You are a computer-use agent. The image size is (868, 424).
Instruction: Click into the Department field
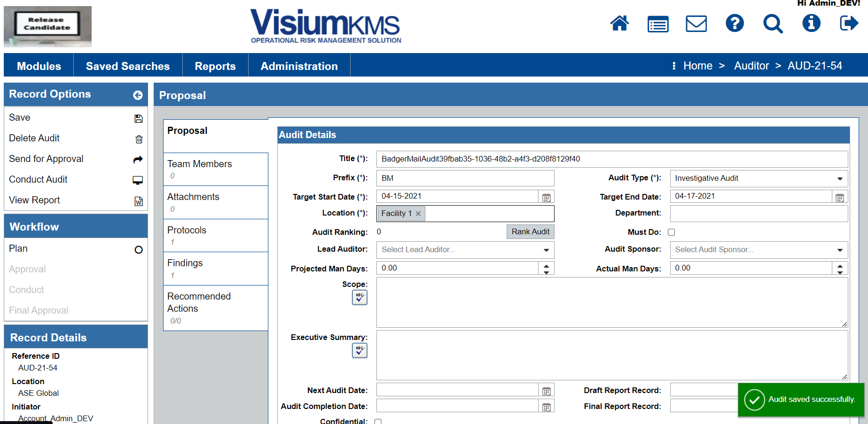759,214
